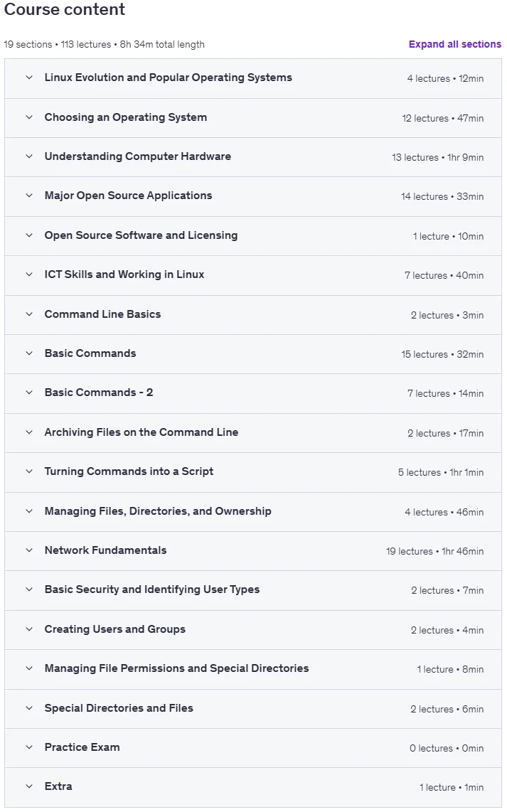The height and width of the screenshot is (812, 507).
Task: Click chevron icon beside ICT Skills and Working in Linux
Action: [29, 274]
